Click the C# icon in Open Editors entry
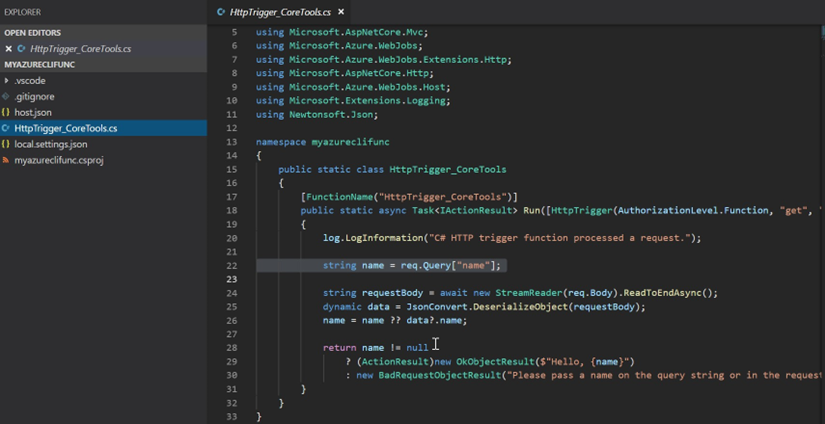825x424 pixels. click(22, 48)
